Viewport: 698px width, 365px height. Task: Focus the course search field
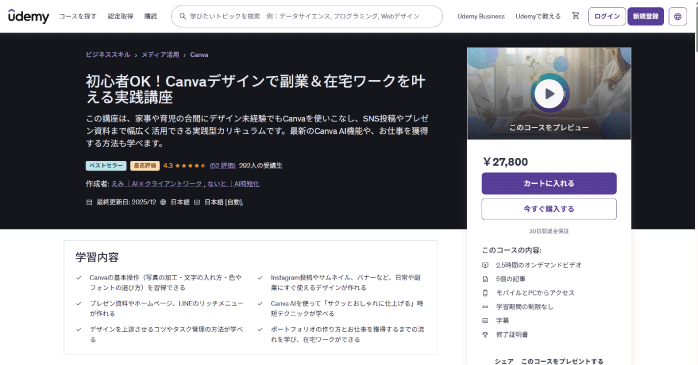[x=307, y=16]
